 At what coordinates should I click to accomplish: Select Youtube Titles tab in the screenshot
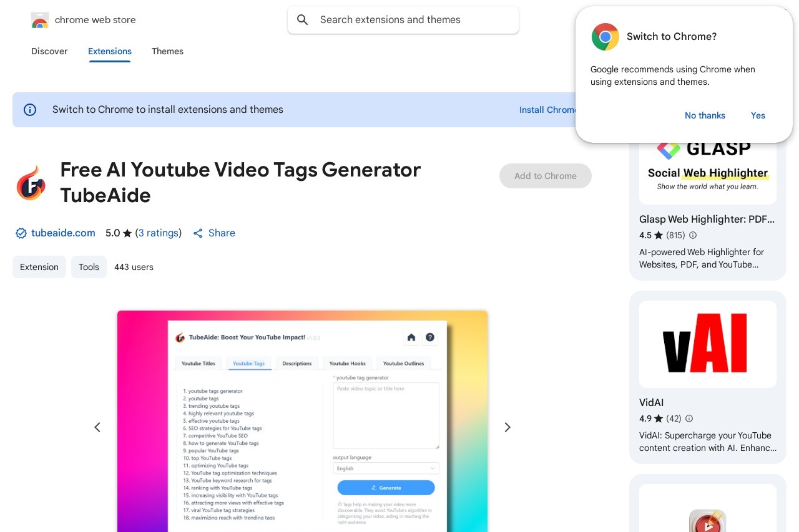coord(199,364)
